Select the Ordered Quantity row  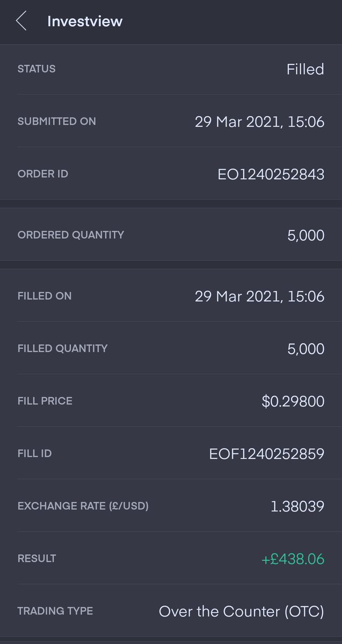[171, 235]
